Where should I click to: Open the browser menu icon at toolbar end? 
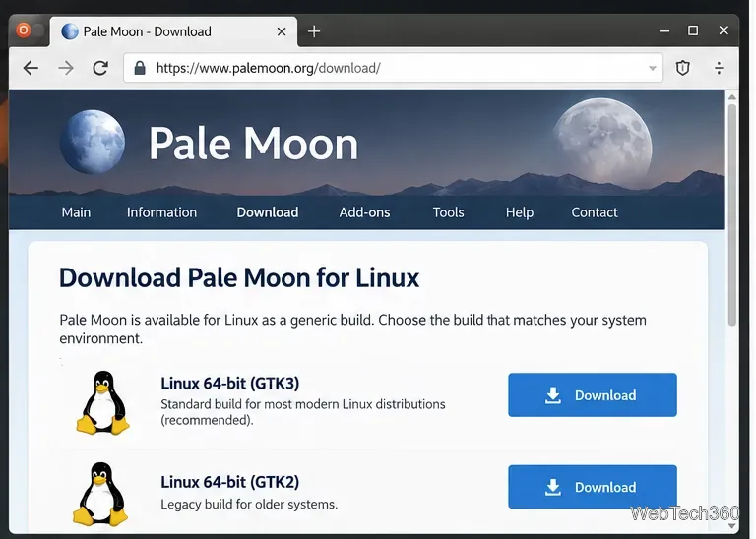click(x=719, y=68)
